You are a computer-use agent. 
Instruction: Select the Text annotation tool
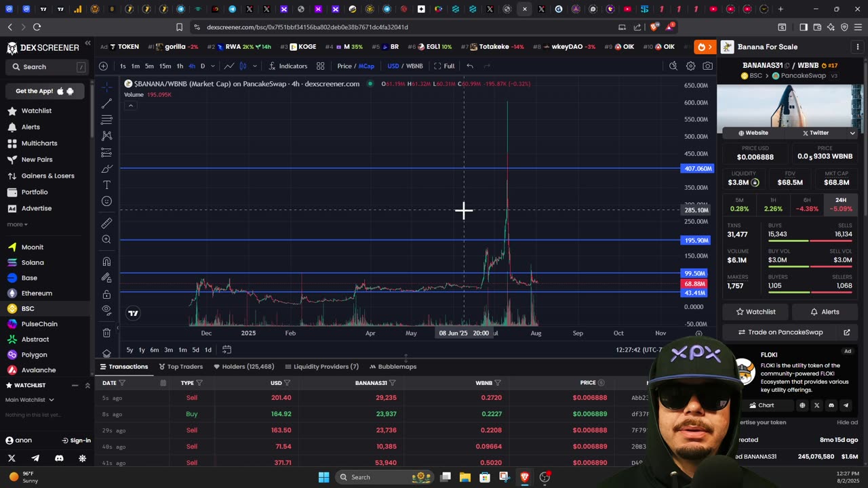click(106, 184)
